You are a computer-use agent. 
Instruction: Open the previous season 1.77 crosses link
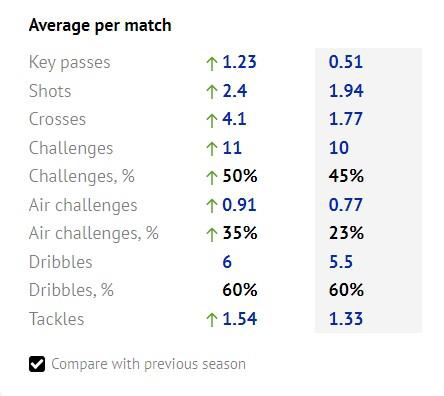click(x=346, y=119)
